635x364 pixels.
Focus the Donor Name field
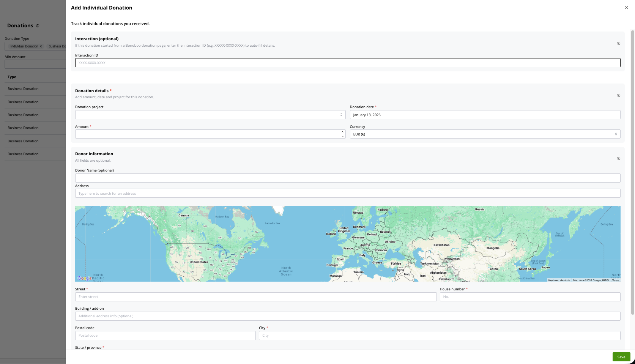(x=347, y=178)
